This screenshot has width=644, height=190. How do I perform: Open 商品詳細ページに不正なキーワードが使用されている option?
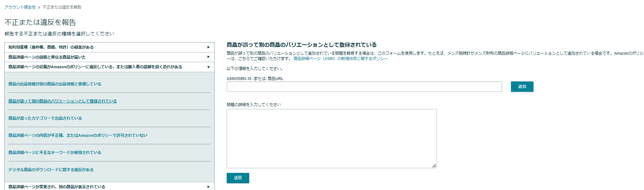55,152
